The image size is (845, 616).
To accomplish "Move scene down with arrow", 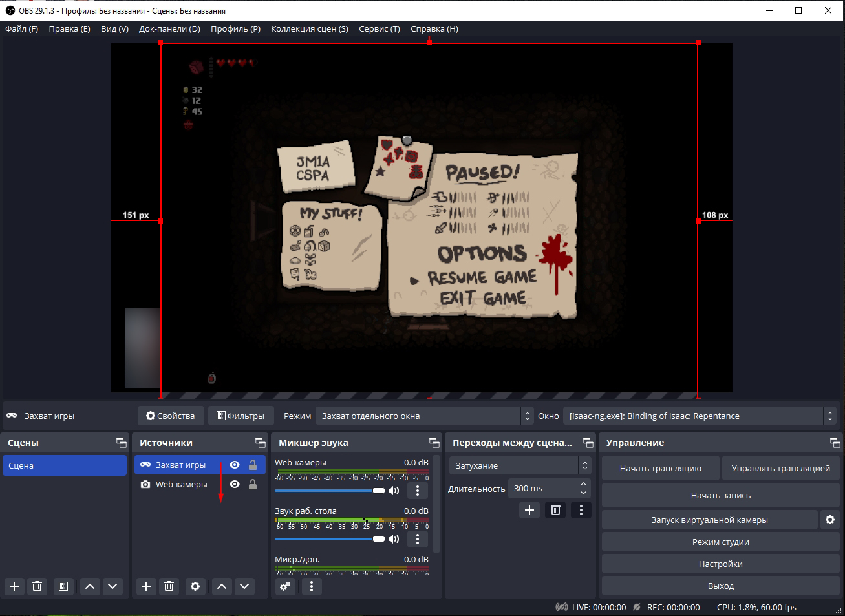I will click(112, 586).
